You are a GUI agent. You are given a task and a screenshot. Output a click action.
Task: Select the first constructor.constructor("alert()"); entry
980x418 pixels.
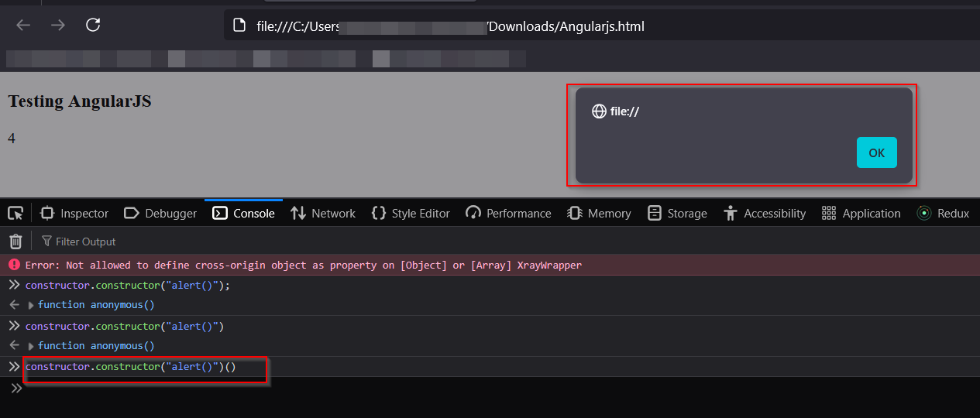coord(128,285)
